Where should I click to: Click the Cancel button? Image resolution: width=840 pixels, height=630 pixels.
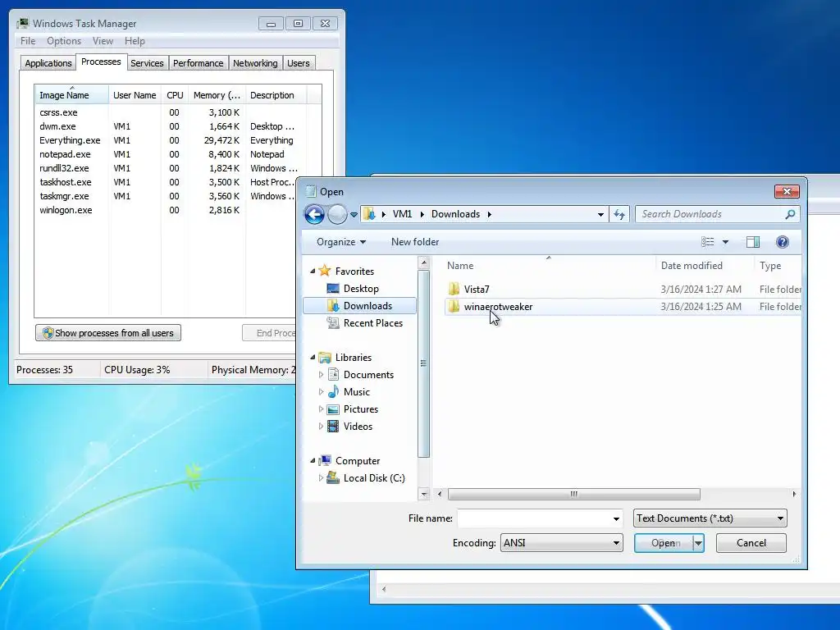coord(751,543)
